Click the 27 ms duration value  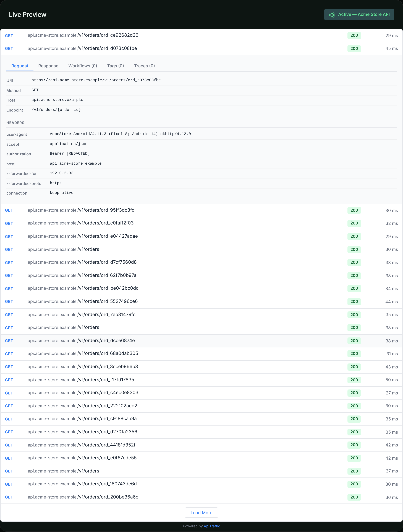click(392, 393)
